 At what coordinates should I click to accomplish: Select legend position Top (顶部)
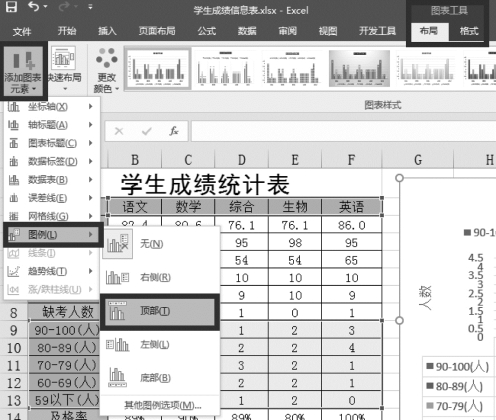160,312
